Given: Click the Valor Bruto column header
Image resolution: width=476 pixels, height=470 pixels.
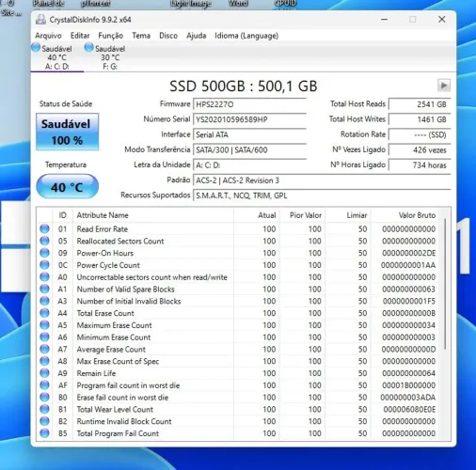Looking at the screenshot, I should pyautogui.click(x=405, y=215).
